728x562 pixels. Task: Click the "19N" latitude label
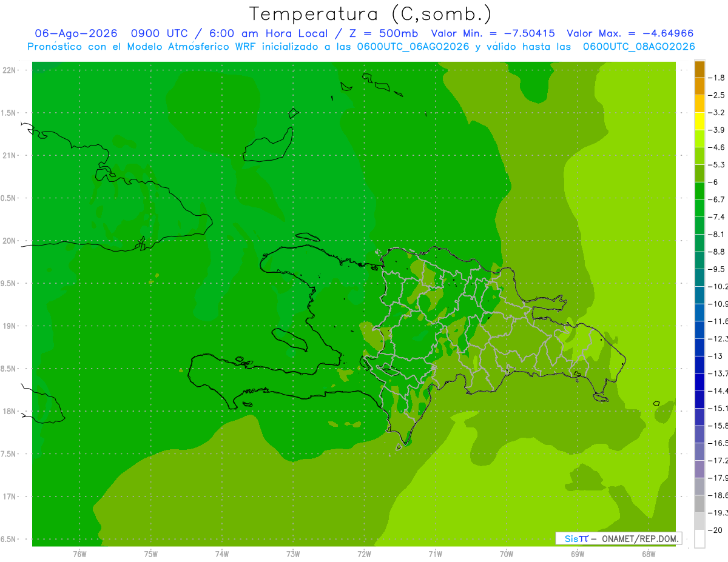10,326
